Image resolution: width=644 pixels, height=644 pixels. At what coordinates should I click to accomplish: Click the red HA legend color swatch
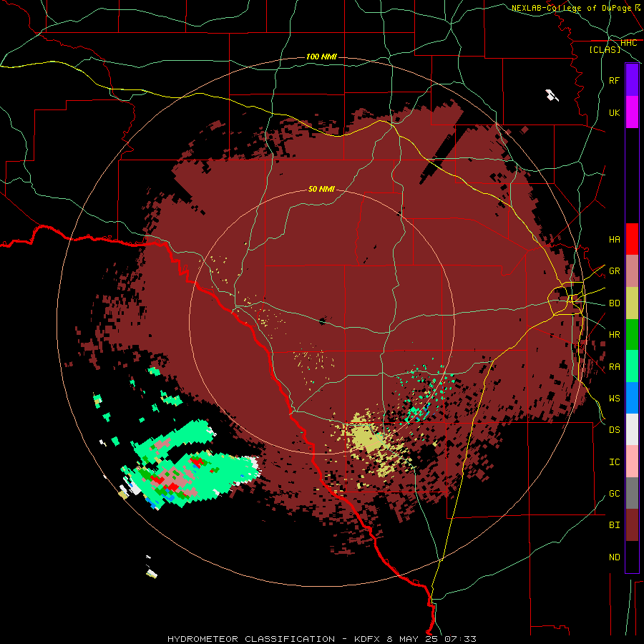point(632,239)
